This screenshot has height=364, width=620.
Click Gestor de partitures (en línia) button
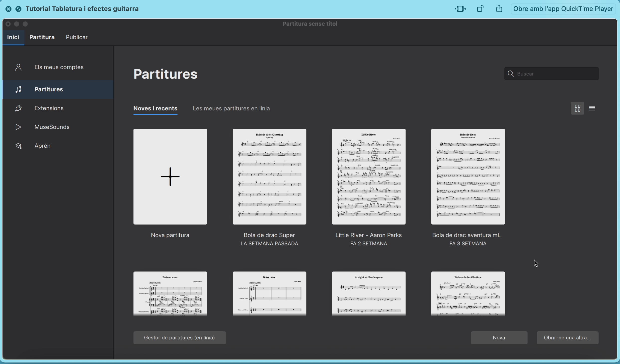(x=179, y=338)
